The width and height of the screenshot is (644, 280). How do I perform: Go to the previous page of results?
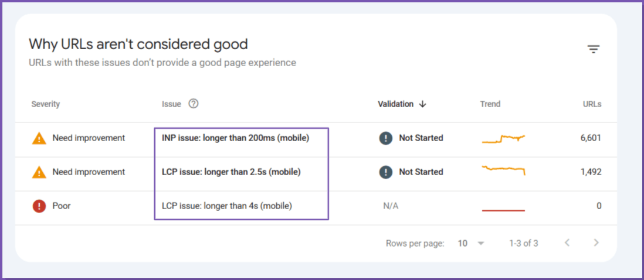click(567, 243)
